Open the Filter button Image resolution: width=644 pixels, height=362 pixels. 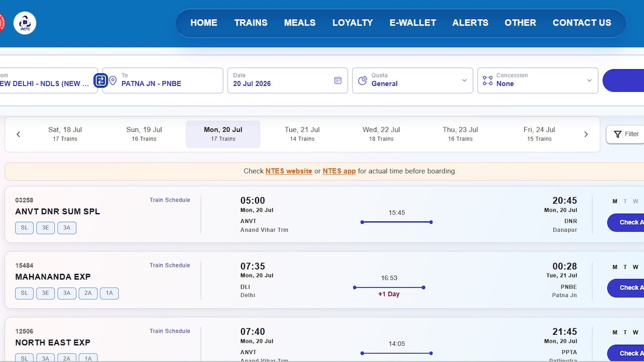626,134
